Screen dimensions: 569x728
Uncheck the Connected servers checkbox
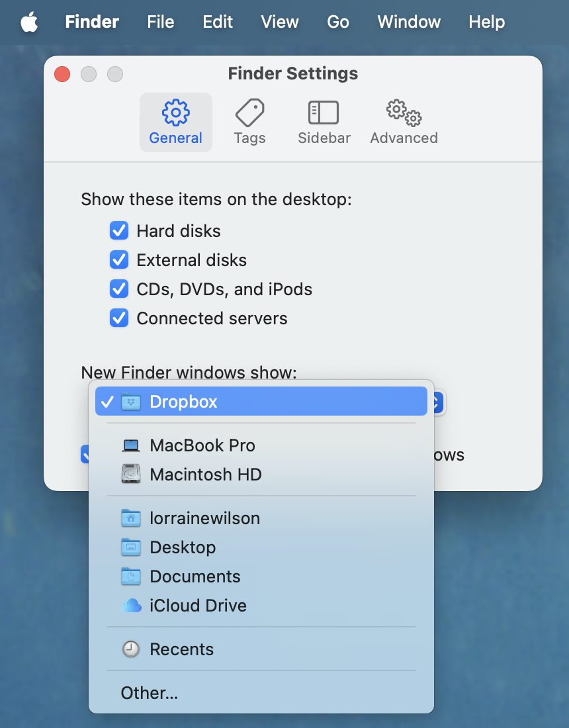pos(119,318)
